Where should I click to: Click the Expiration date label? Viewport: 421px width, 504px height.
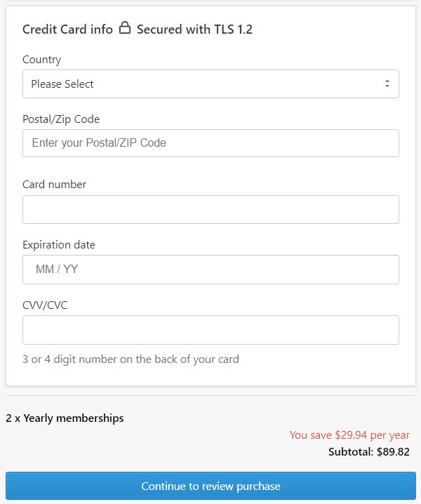[59, 245]
